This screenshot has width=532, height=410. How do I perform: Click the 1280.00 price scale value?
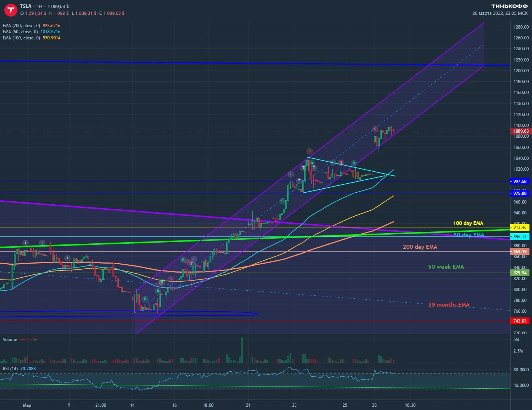coord(521,27)
